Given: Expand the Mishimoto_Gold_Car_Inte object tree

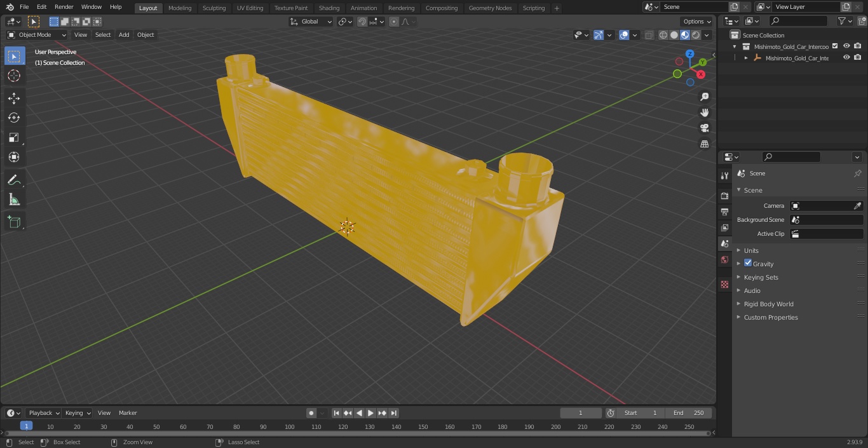Looking at the screenshot, I should pyautogui.click(x=746, y=58).
